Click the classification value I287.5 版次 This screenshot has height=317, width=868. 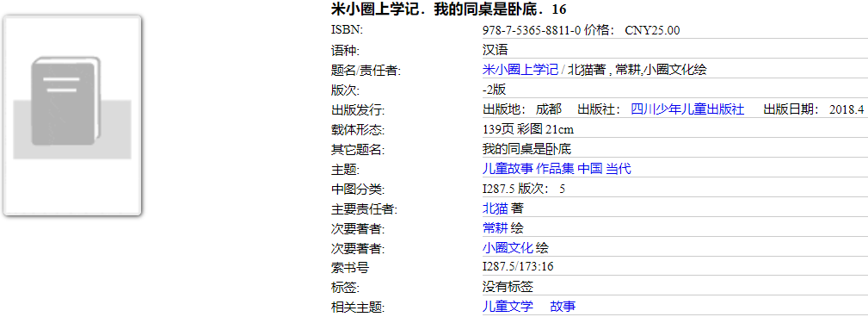514,189
